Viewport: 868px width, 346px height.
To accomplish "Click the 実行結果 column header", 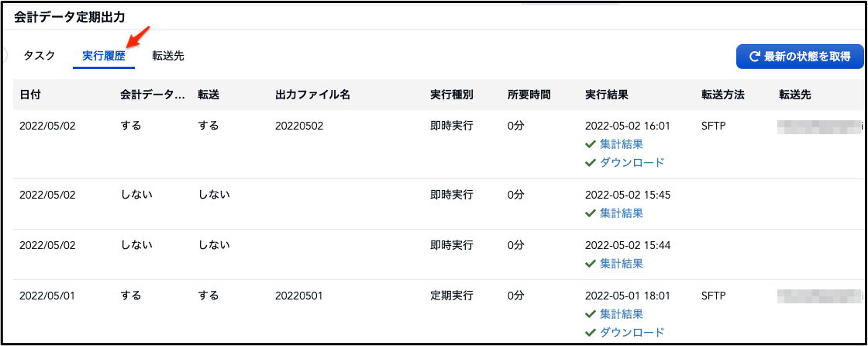I will tap(606, 95).
